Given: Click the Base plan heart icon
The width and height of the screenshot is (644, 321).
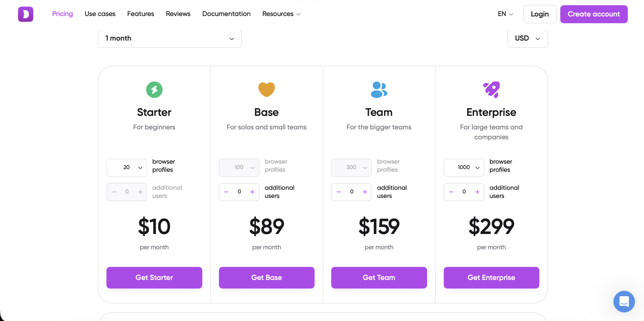Looking at the screenshot, I should coord(266,89).
